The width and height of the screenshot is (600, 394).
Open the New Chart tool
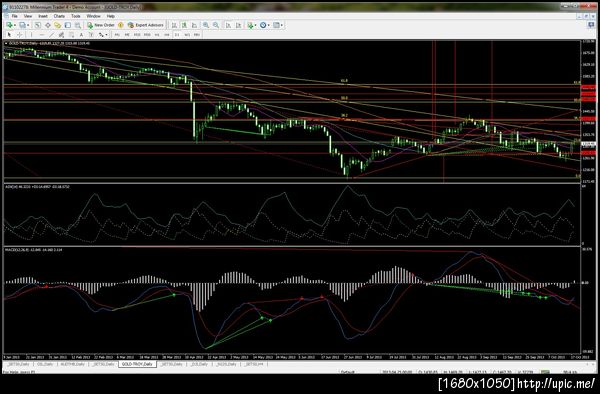(x=9, y=25)
